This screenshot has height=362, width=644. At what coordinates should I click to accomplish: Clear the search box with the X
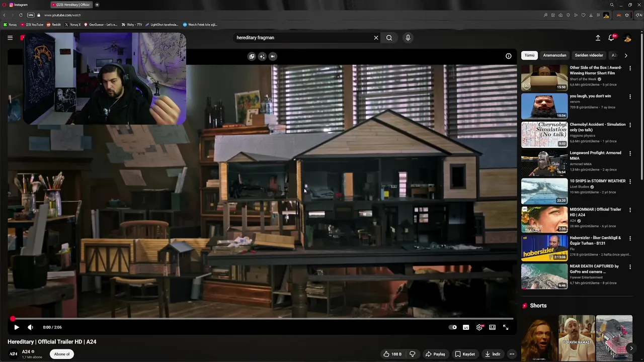tap(376, 38)
